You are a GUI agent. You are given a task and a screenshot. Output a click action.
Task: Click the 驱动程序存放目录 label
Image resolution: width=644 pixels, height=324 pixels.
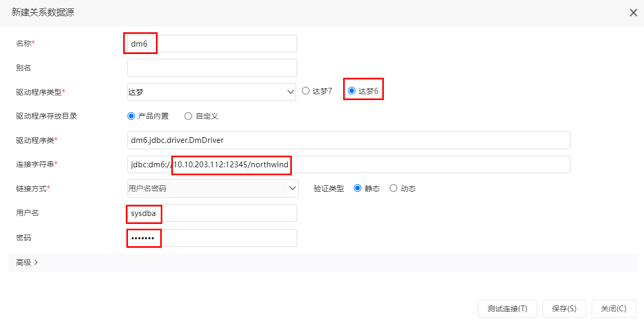pyautogui.click(x=47, y=116)
